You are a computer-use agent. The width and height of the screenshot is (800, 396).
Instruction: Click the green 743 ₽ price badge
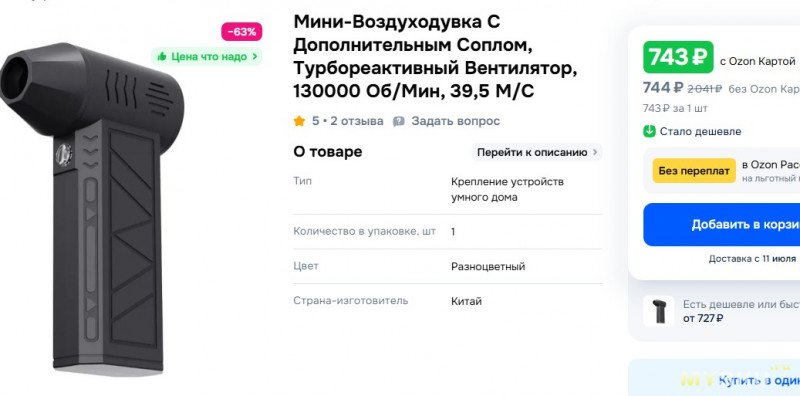tap(678, 57)
